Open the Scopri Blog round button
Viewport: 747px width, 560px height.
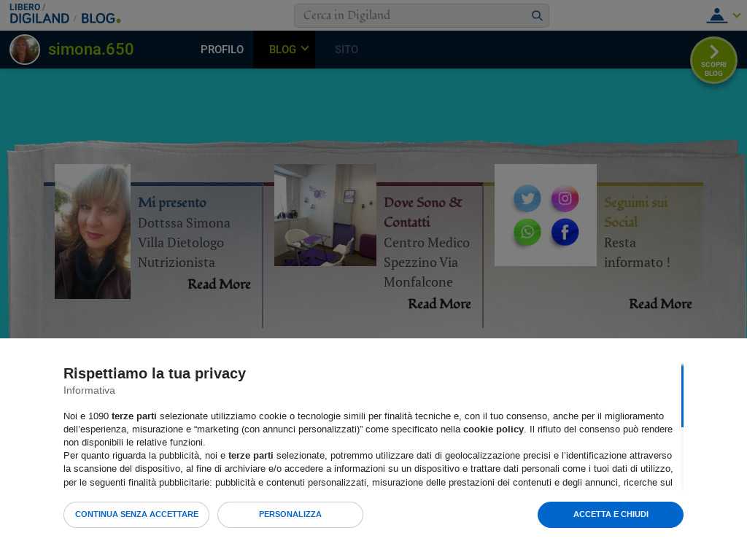pyautogui.click(x=713, y=60)
